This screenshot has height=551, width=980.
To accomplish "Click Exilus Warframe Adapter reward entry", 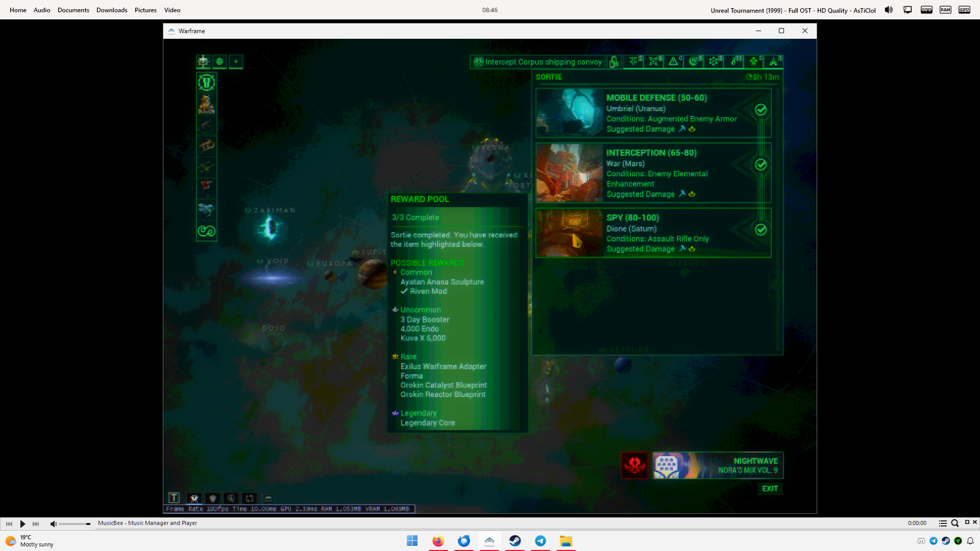I will (444, 366).
